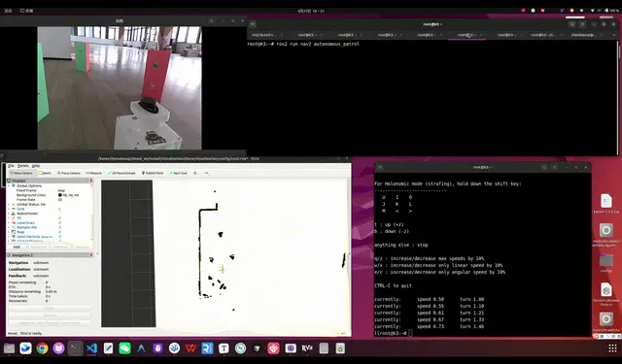
Task: Click the minus icon in RViz toolbar
Action: (206, 173)
